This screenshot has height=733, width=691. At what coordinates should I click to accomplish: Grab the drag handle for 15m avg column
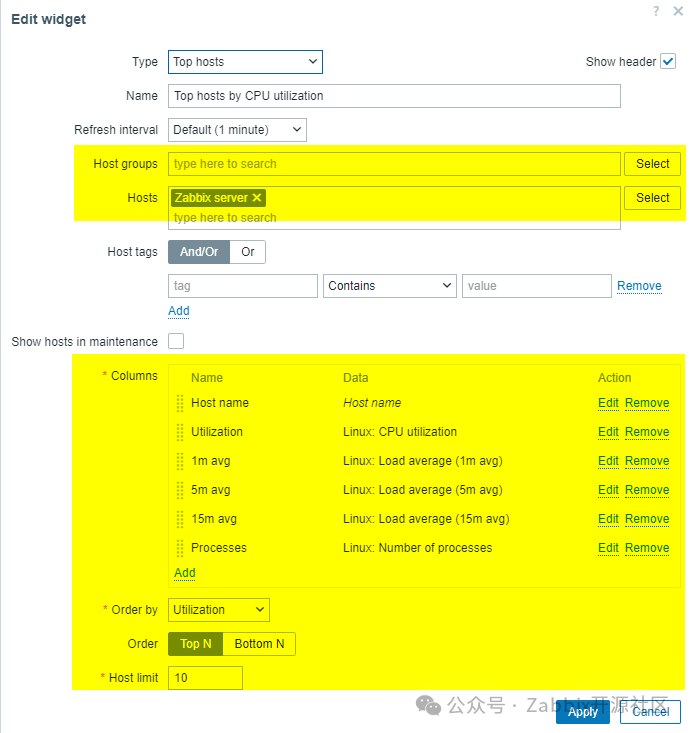pos(180,519)
